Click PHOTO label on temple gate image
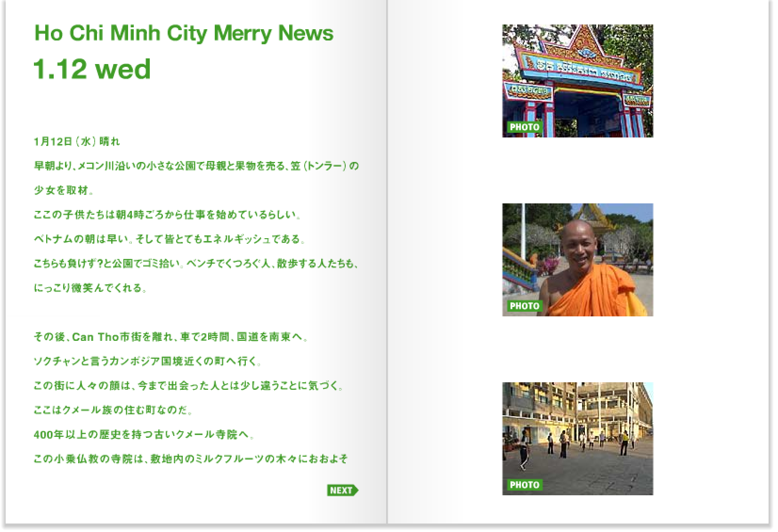The width and height of the screenshot is (778, 532). pyautogui.click(x=524, y=127)
